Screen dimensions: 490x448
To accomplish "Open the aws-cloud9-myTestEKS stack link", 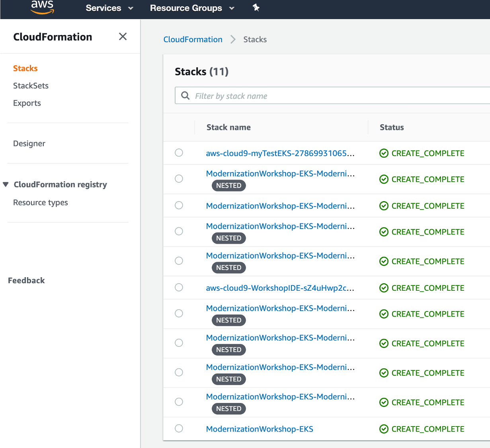I will pyautogui.click(x=280, y=153).
